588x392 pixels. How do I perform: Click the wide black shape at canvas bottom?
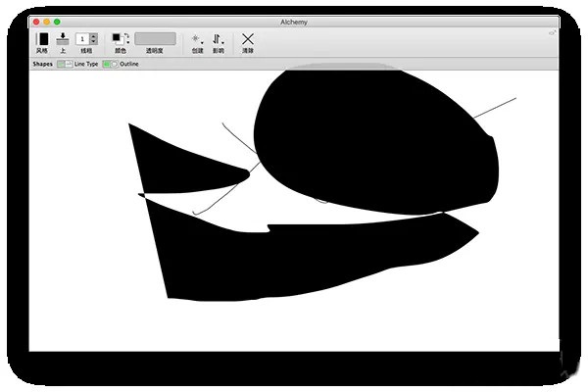point(294,255)
